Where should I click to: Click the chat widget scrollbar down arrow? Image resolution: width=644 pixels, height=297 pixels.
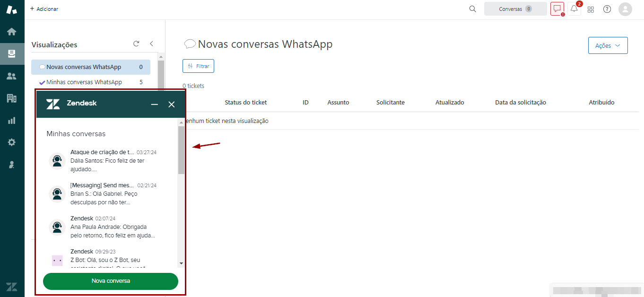pyautogui.click(x=181, y=263)
